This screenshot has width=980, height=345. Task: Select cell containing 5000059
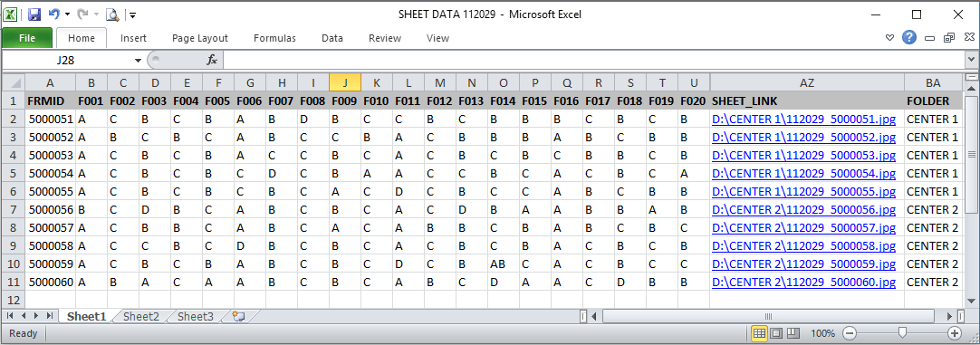coord(51,264)
